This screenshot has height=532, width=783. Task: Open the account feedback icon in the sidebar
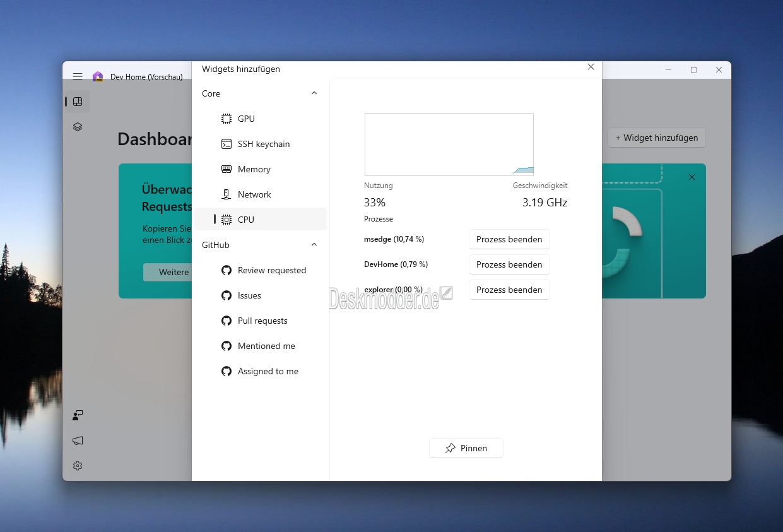[x=78, y=415]
